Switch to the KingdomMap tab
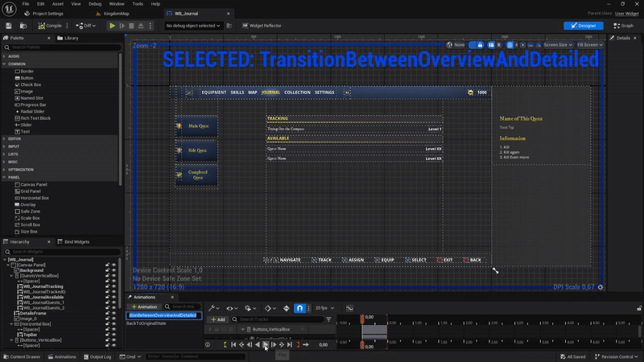The width and height of the screenshot is (644, 362). click(117, 14)
